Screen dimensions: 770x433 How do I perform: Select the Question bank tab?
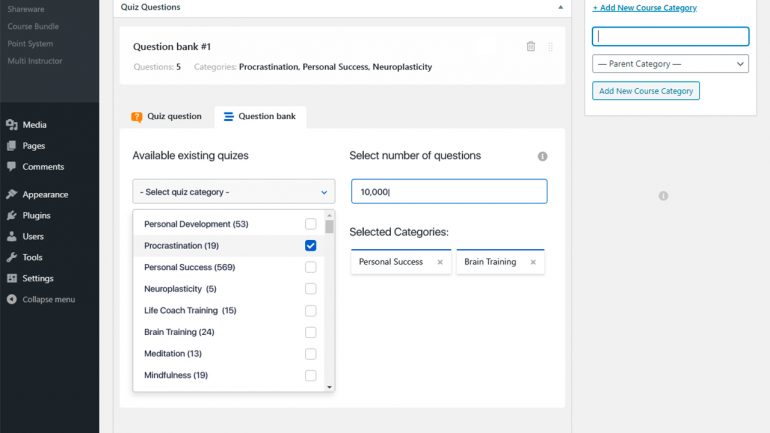tap(260, 116)
